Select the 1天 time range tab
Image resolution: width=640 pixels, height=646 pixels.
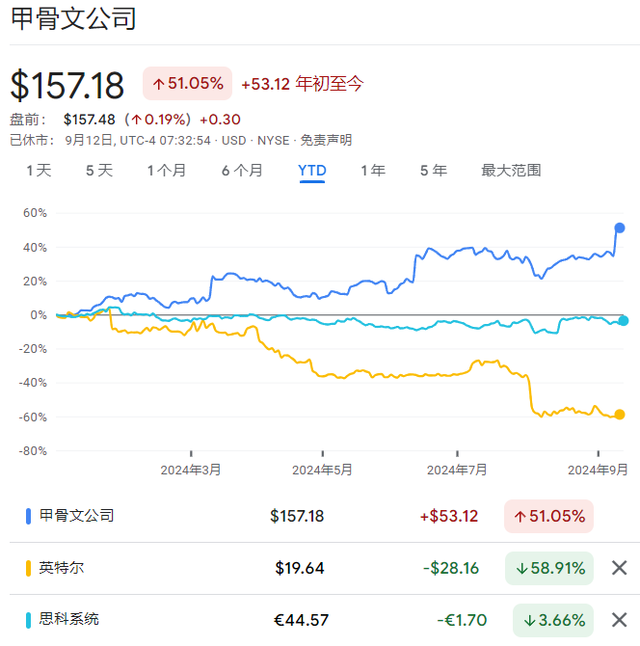pyautogui.click(x=38, y=170)
